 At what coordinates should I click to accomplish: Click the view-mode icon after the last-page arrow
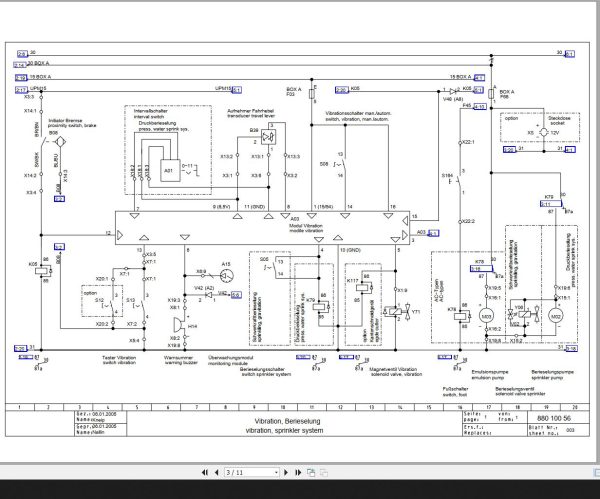[311, 473]
